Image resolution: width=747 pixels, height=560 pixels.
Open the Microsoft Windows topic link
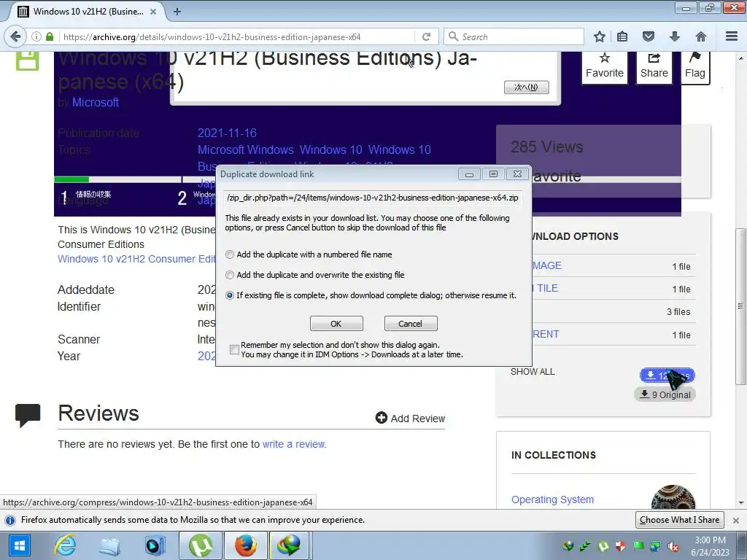tap(246, 149)
